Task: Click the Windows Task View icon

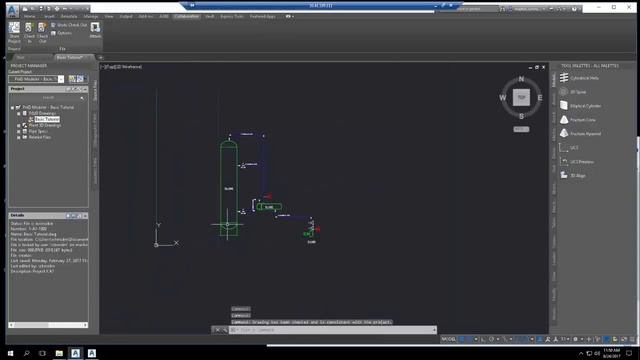Action: point(42,353)
